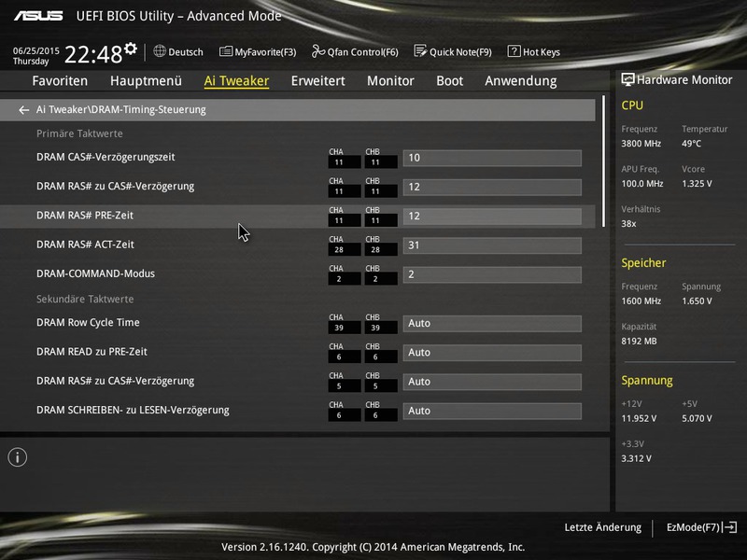This screenshot has height=560, width=747.
Task: Click +5V reading 5.070 V
Action: coord(697,418)
